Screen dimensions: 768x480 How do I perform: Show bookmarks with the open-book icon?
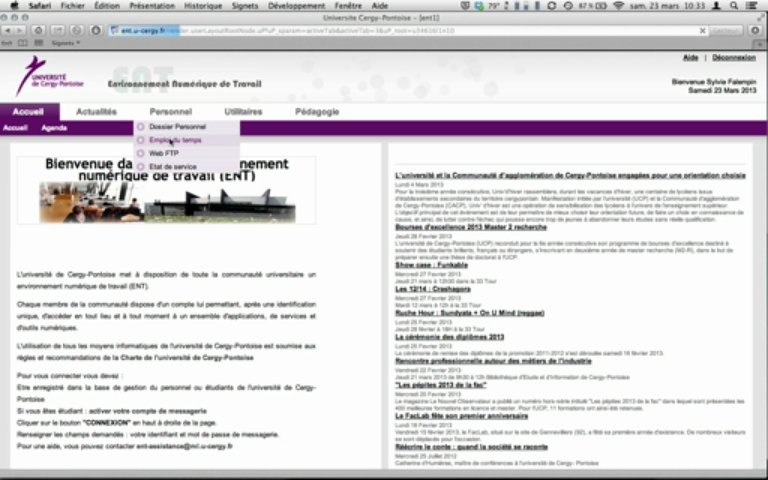click(x=23, y=43)
